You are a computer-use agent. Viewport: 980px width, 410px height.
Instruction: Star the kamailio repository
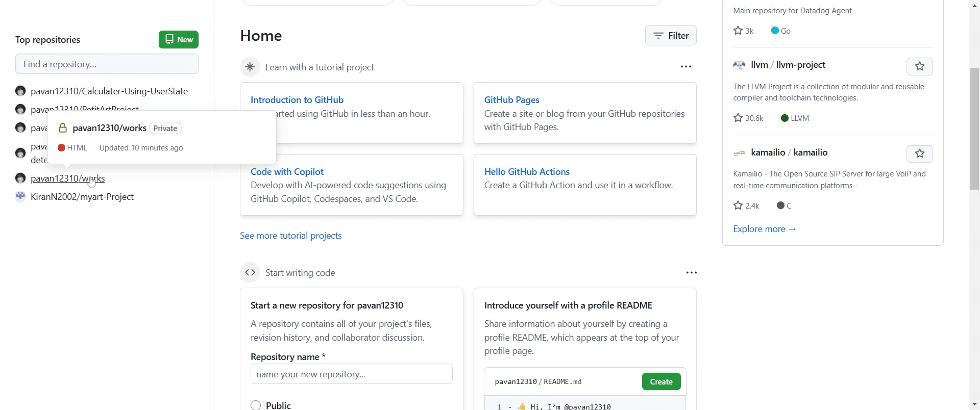pyautogui.click(x=919, y=154)
